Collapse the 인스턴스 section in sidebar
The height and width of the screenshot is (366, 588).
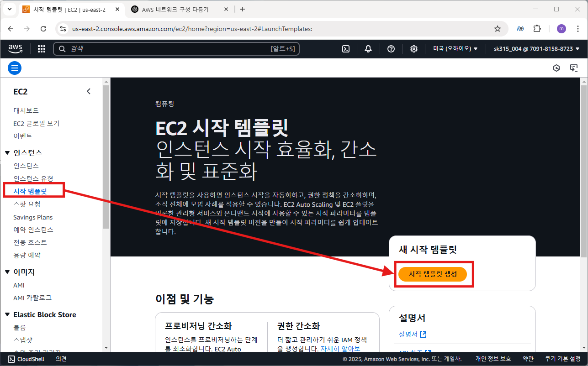[x=7, y=153]
